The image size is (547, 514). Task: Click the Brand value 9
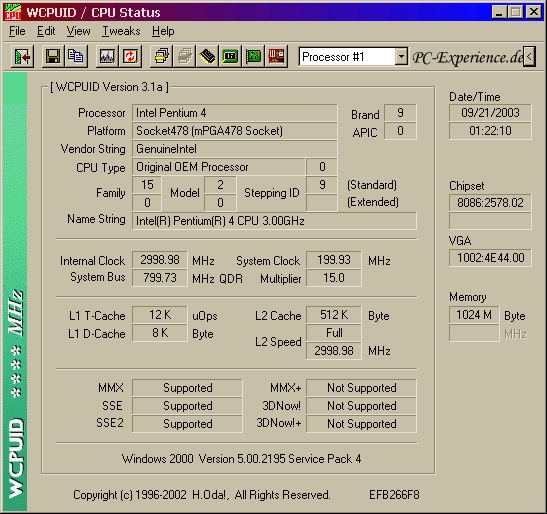pyautogui.click(x=400, y=113)
